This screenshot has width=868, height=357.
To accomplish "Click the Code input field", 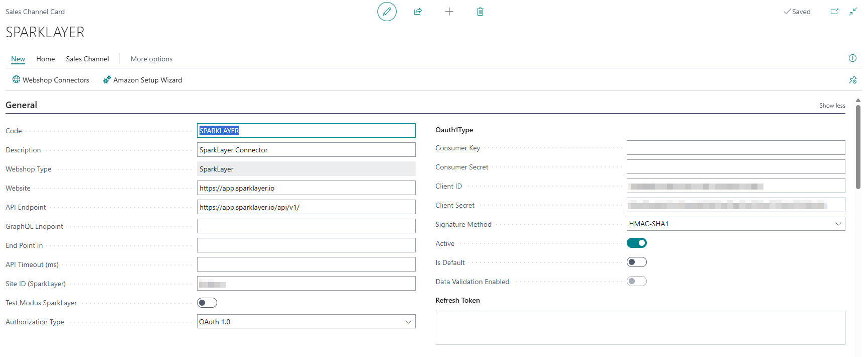I will [x=306, y=131].
